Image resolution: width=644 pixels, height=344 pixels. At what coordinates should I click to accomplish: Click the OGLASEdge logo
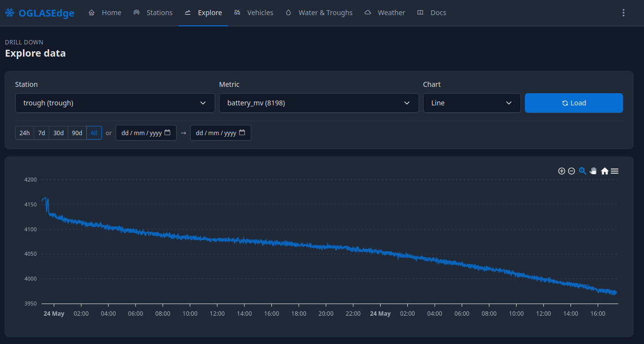40,13
